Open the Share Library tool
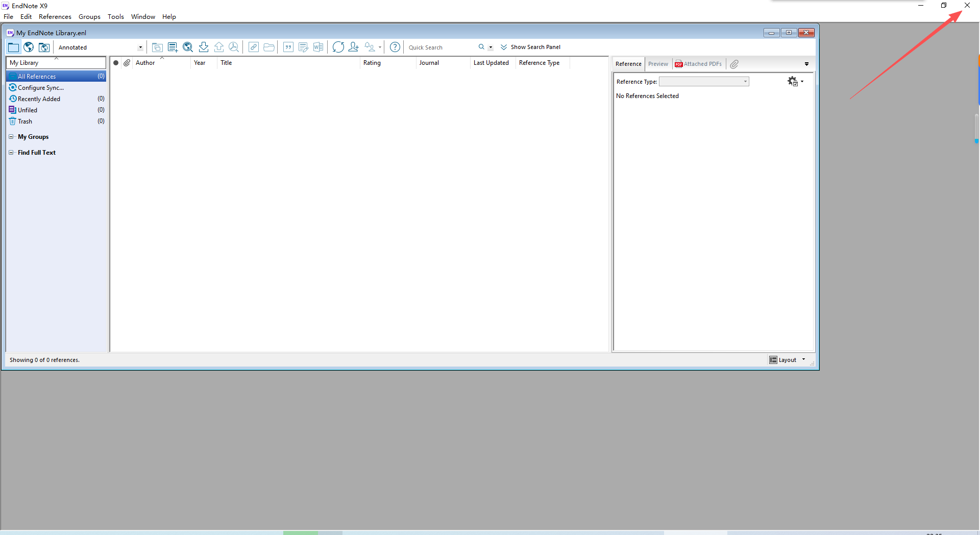This screenshot has height=535, width=980. tap(354, 47)
